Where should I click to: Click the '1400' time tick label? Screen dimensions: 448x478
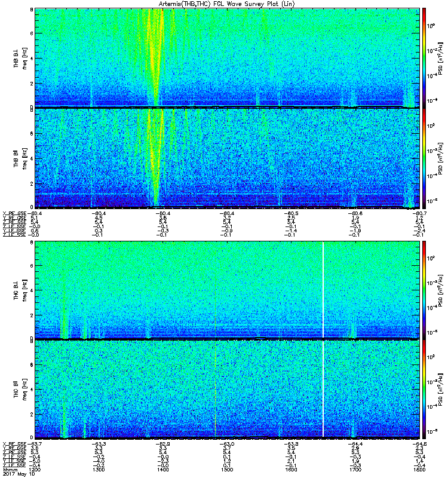click(162, 470)
